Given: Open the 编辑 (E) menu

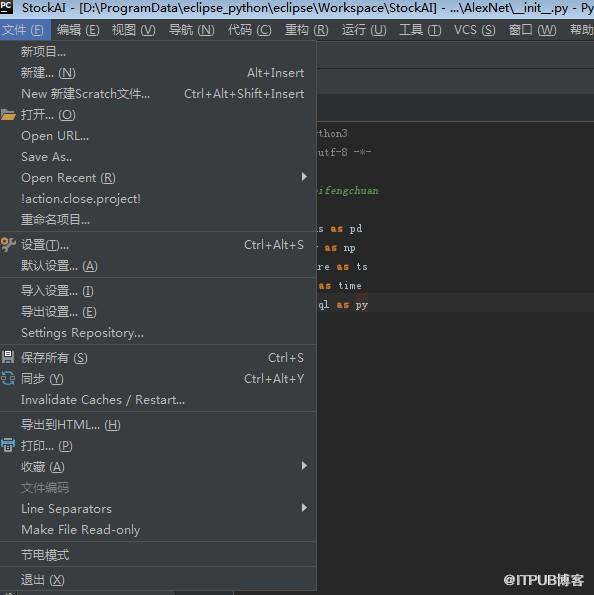Looking at the screenshot, I should tap(78, 30).
